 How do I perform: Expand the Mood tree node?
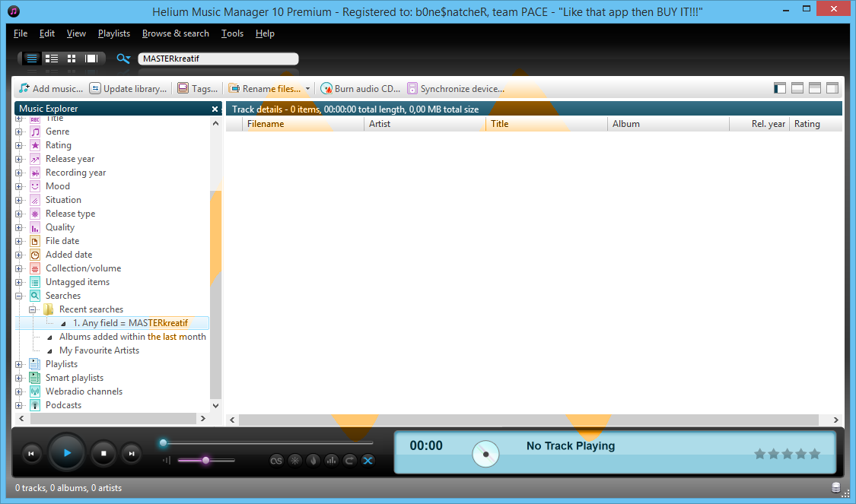click(x=18, y=186)
